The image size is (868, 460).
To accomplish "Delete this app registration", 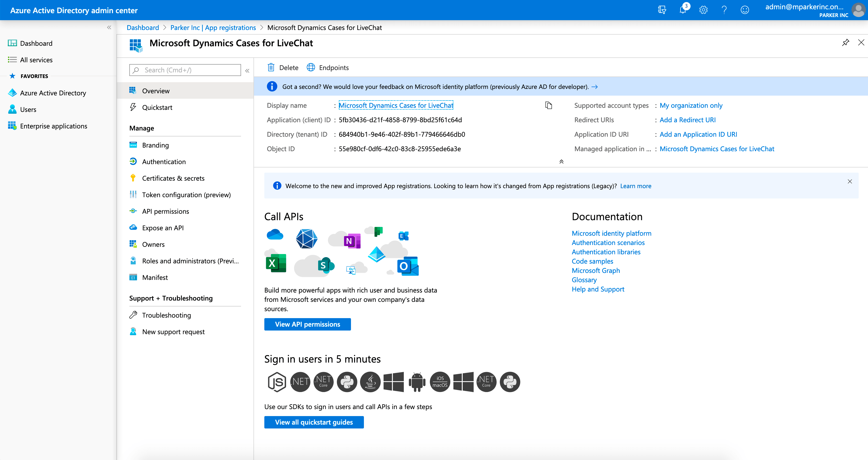I will 283,68.
